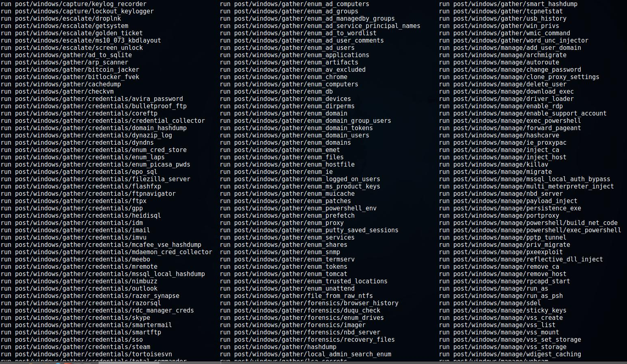Click the manage/killav module line

click(x=493, y=165)
